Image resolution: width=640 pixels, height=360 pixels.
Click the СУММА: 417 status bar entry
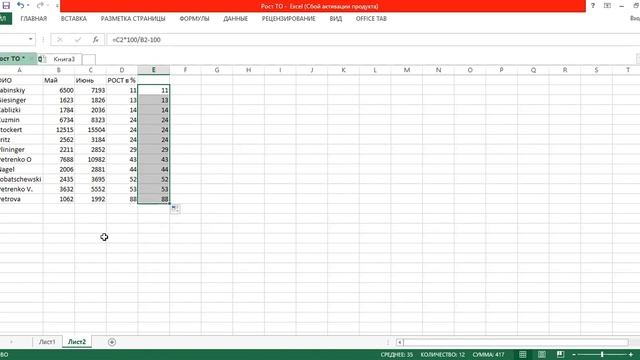488,355
